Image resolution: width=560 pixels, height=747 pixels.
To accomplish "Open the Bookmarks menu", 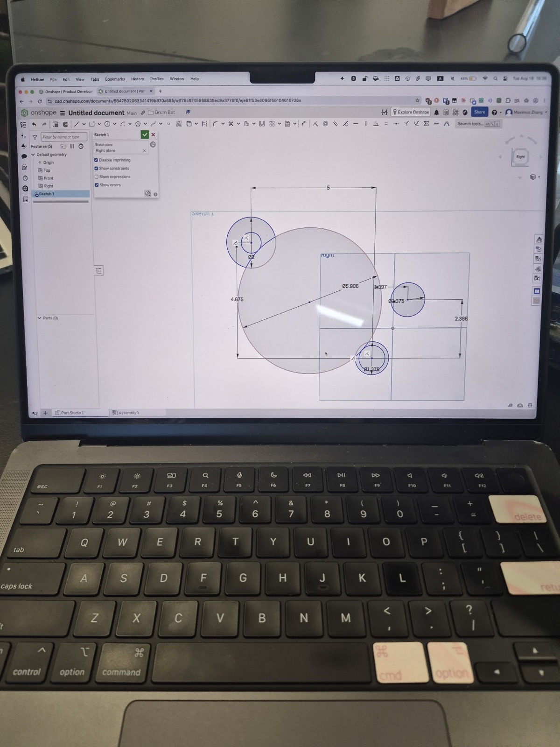I will [x=115, y=79].
